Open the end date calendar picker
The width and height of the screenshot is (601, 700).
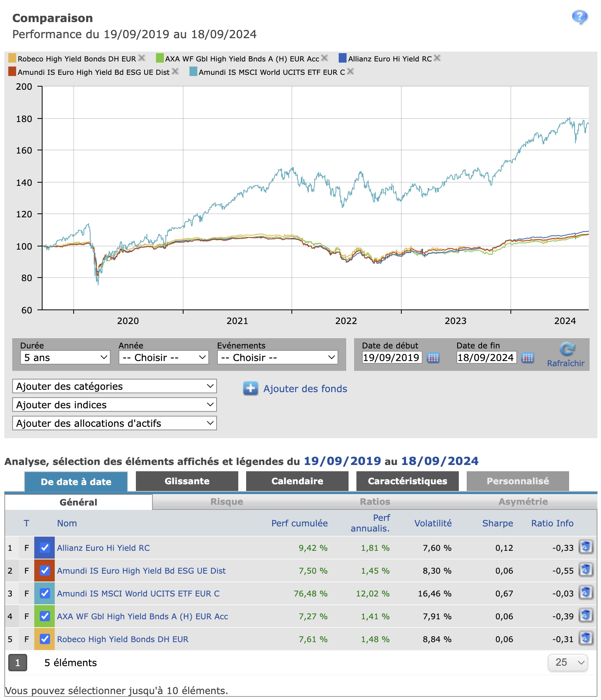click(x=527, y=357)
